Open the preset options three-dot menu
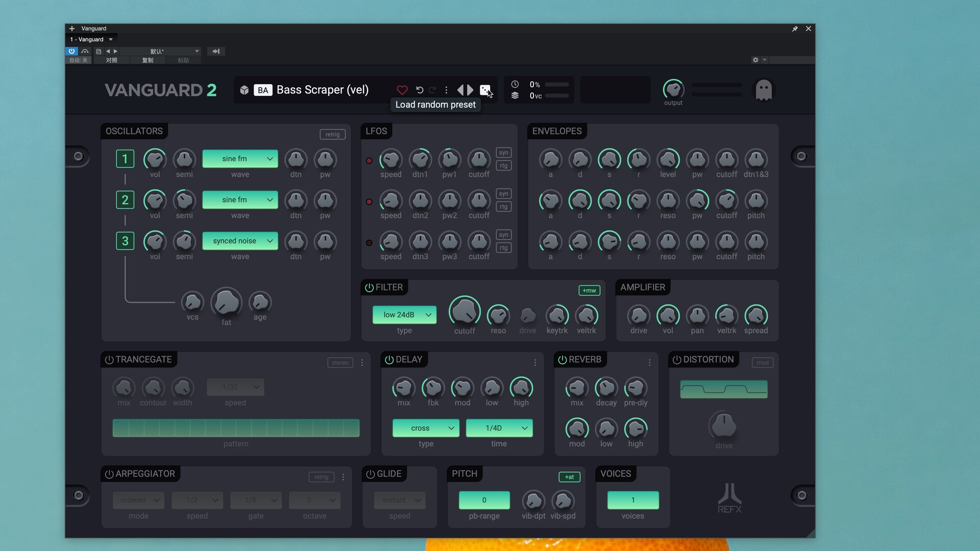This screenshot has height=551, width=980. [x=446, y=90]
